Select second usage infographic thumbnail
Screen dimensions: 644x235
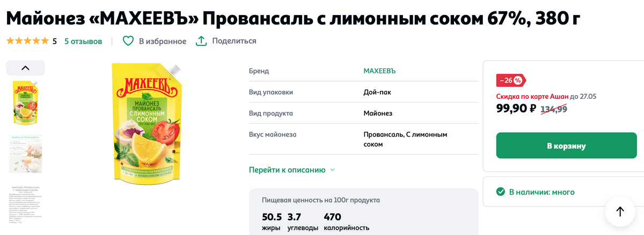[25, 154]
